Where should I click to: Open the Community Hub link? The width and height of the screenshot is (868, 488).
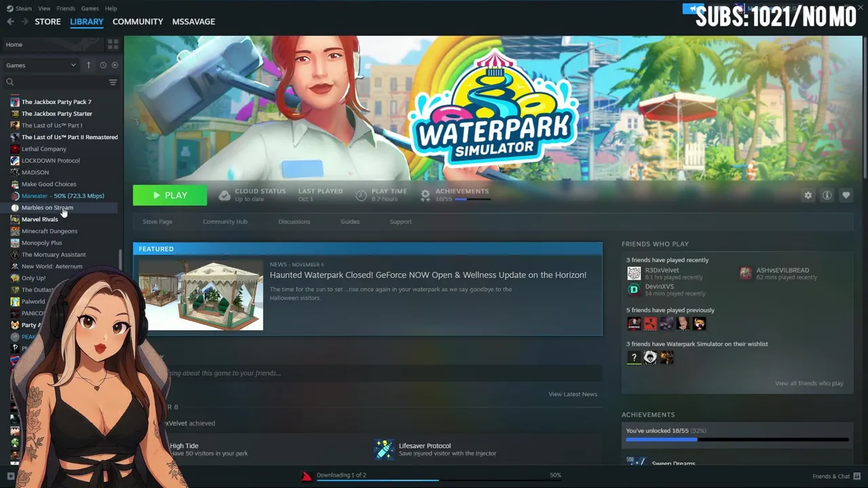point(225,222)
